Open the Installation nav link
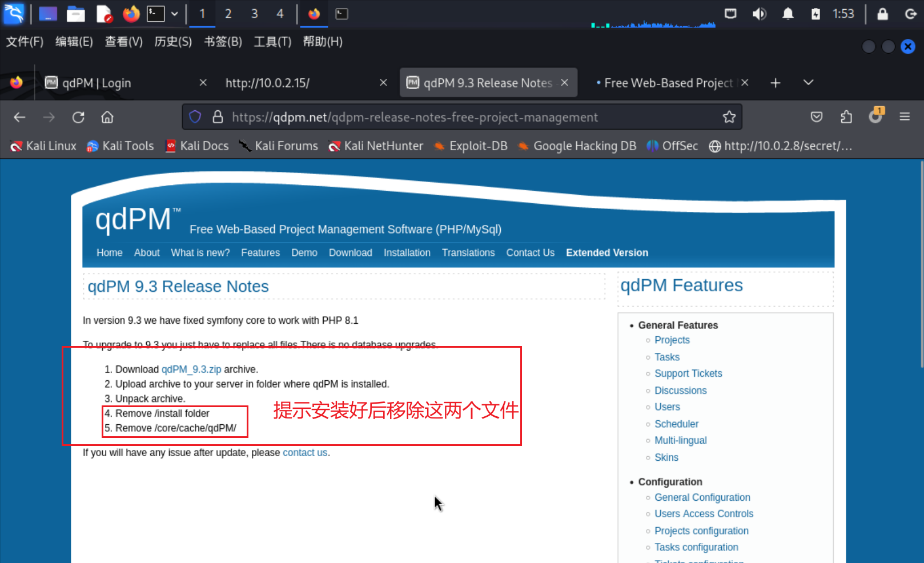This screenshot has height=563, width=924. coord(407,252)
